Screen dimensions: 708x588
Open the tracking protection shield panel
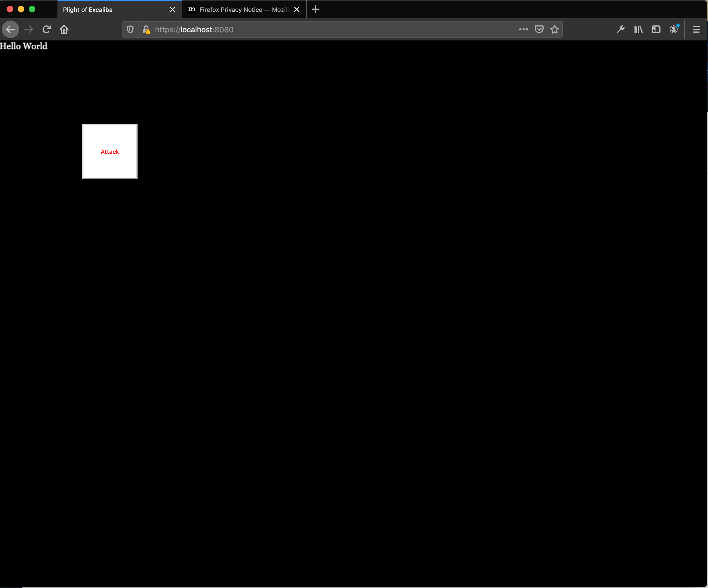pos(130,30)
